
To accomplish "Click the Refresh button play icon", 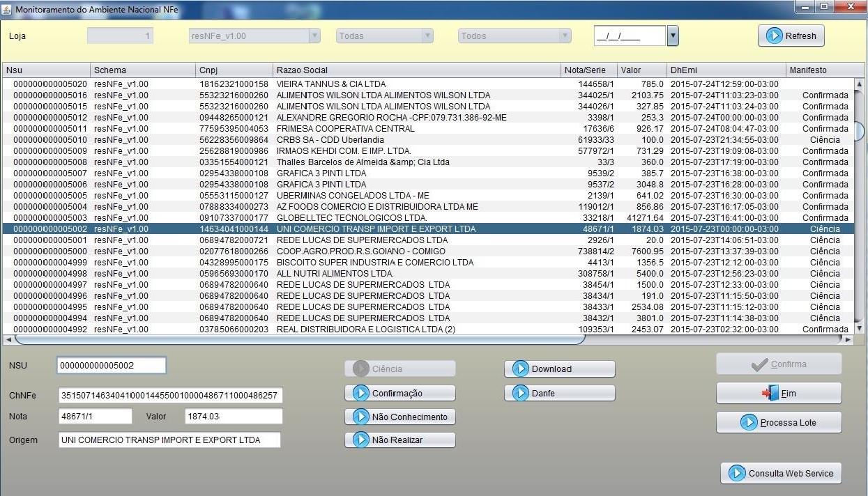I will point(774,36).
